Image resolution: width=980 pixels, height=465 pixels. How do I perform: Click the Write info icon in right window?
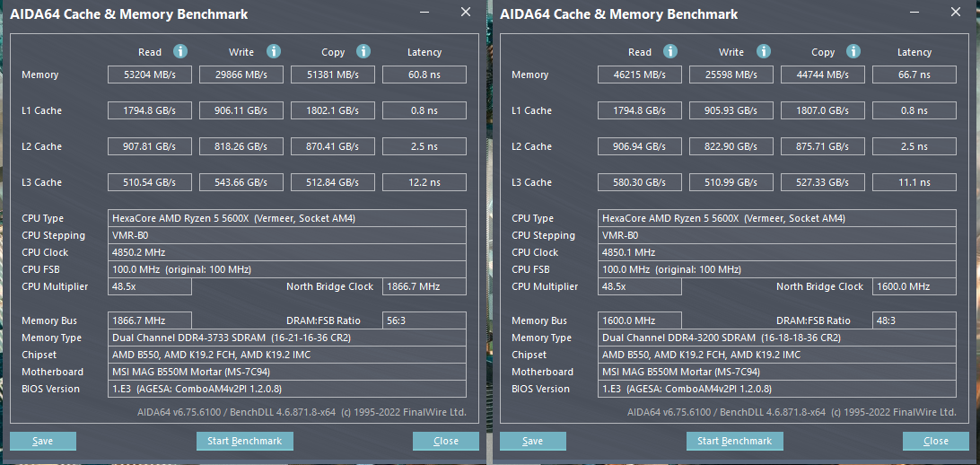coord(763,51)
